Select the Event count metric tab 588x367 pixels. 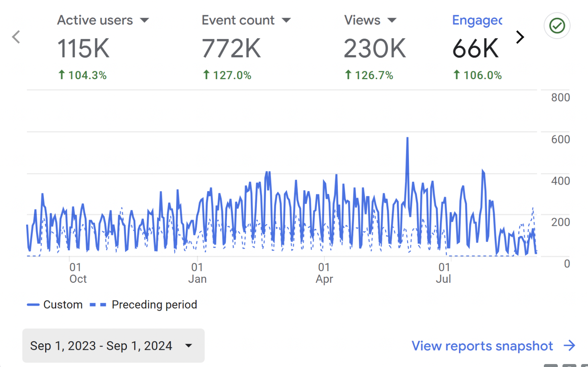238,20
